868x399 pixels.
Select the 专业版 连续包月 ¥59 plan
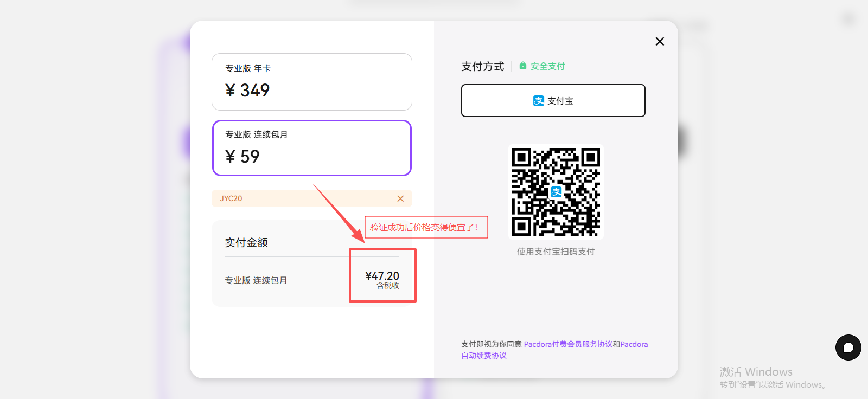tap(311, 148)
